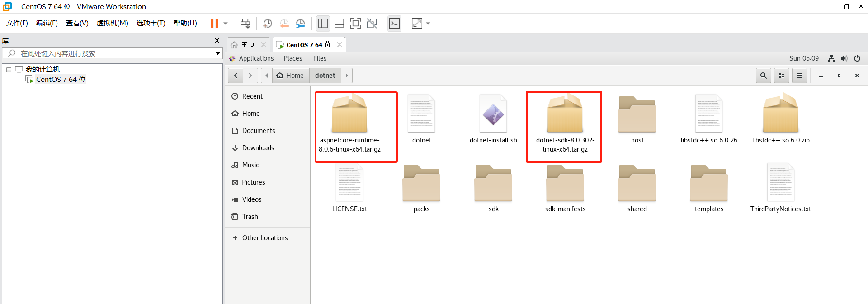Click the Home path bar button
868x304 pixels.
coord(290,76)
